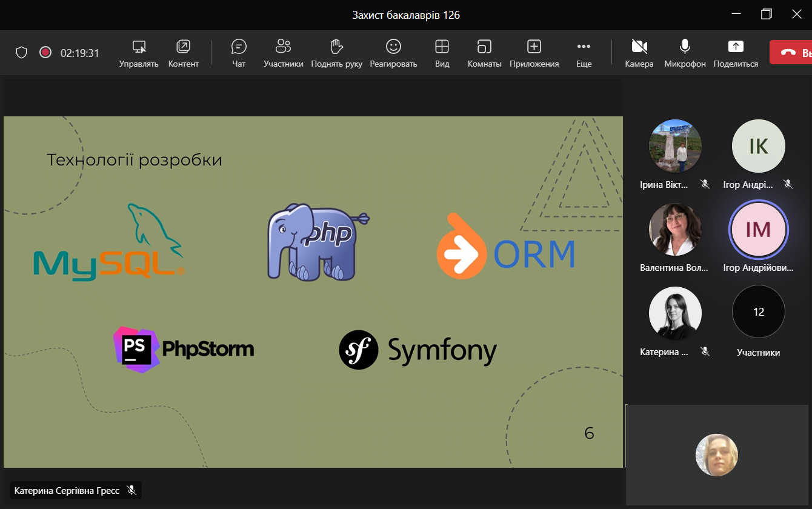Open the Чат (chat) panel
Viewport: 812px width, 509px height.
tap(239, 52)
